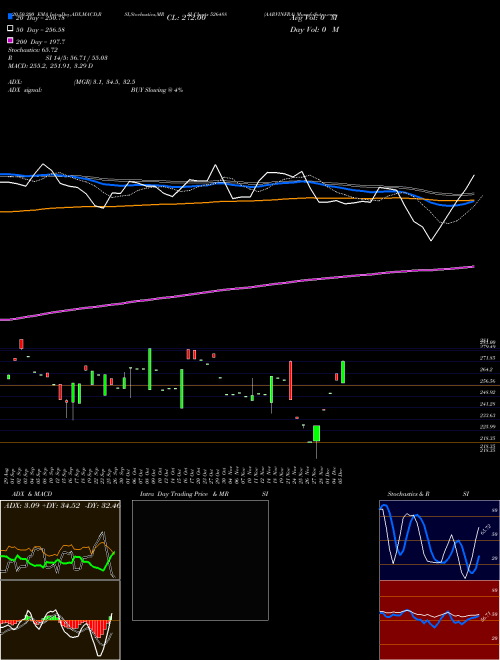The width and height of the screenshot is (500, 660).
Task: Click the 'Day Vol: 0 M' text
Action: 314,30
